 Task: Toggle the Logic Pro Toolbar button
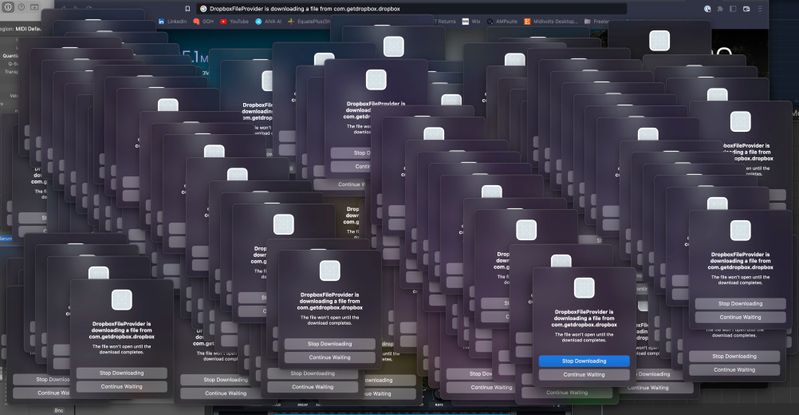coord(34,7)
